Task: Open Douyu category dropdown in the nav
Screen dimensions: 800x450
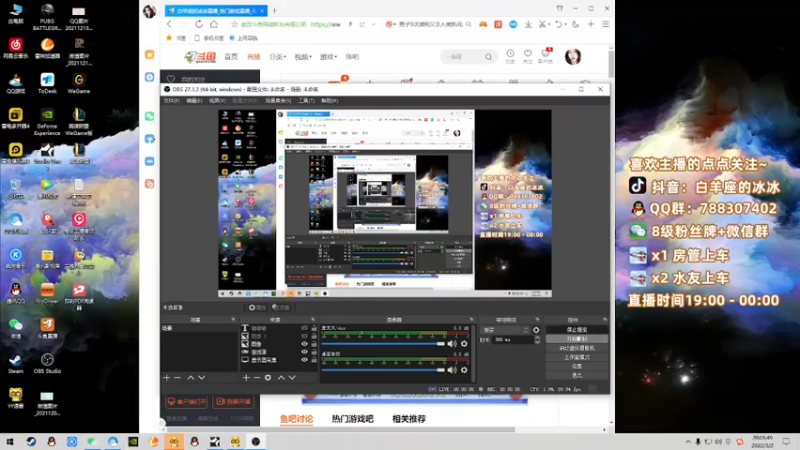Action: [x=278, y=57]
